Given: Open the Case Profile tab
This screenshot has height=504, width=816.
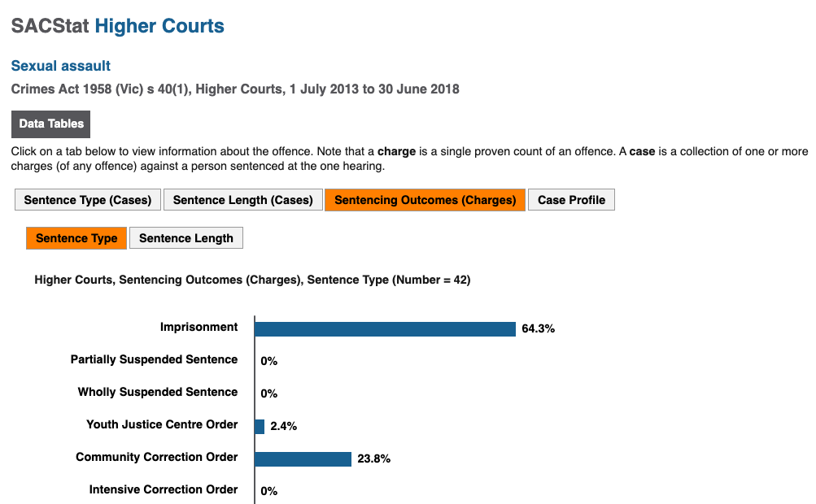Looking at the screenshot, I should 571,200.
